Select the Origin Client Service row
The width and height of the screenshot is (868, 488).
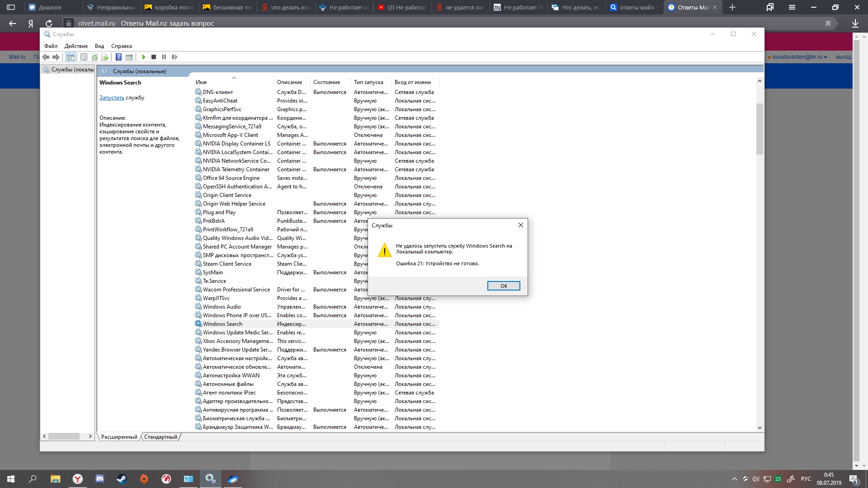(316, 195)
